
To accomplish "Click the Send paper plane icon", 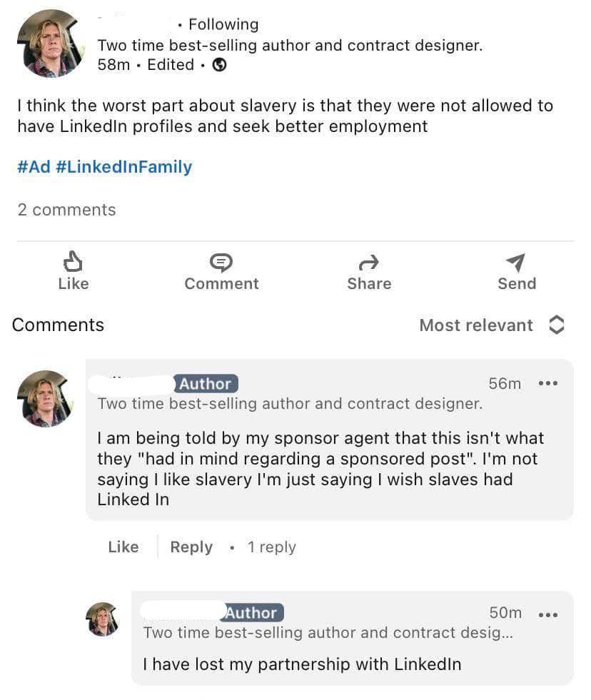I will tap(516, 262).
